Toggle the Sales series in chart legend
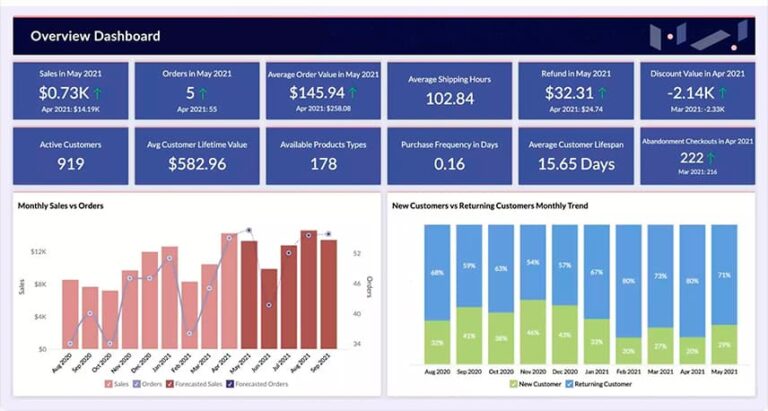Viewport: 768px width, 411px height. point(116,383)
